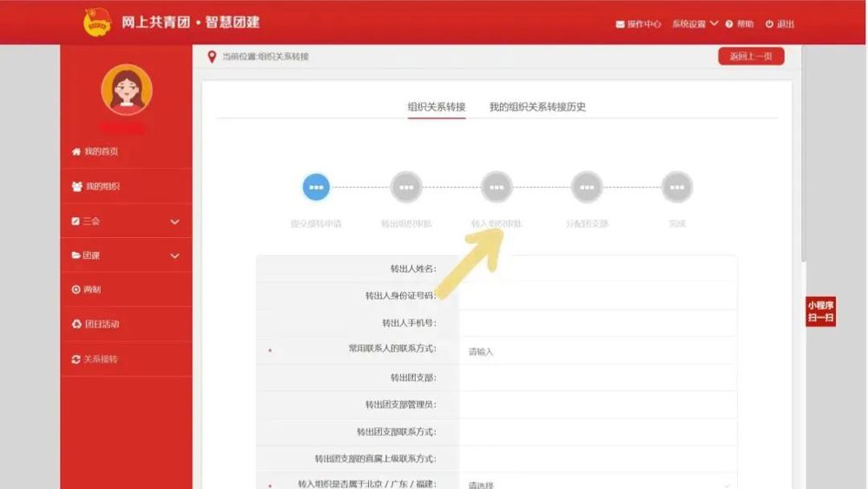Open 团日活动 in the sidebar

[x=126, y=324]
